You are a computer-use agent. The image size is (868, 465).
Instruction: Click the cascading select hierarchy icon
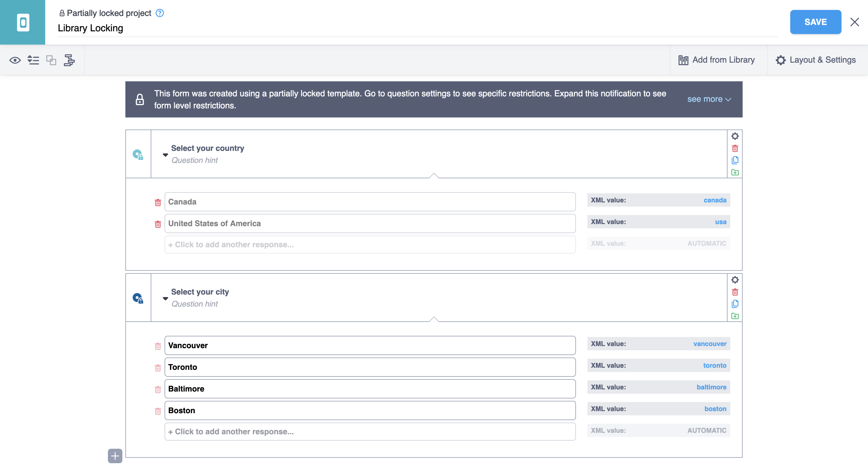point(69,60)
